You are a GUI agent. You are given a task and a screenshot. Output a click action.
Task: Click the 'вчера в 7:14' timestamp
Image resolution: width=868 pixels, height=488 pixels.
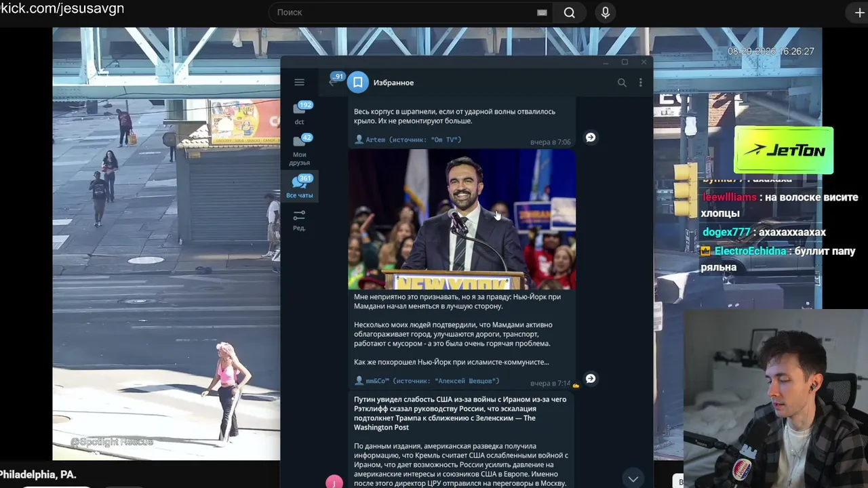coord(550,384)
